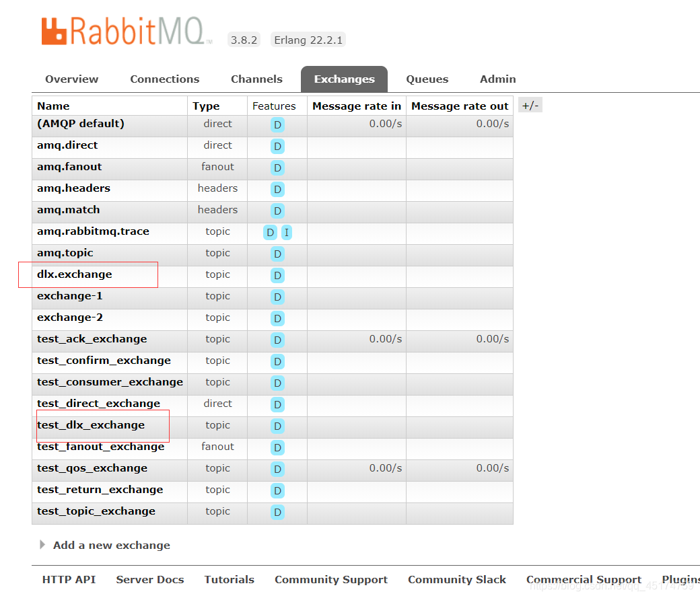Image resolution: width=700 pixels, height=598 pixels.
Task: Open the test_fanout_exchange entry
Action: pyautogui.click(x=101, y=446)
